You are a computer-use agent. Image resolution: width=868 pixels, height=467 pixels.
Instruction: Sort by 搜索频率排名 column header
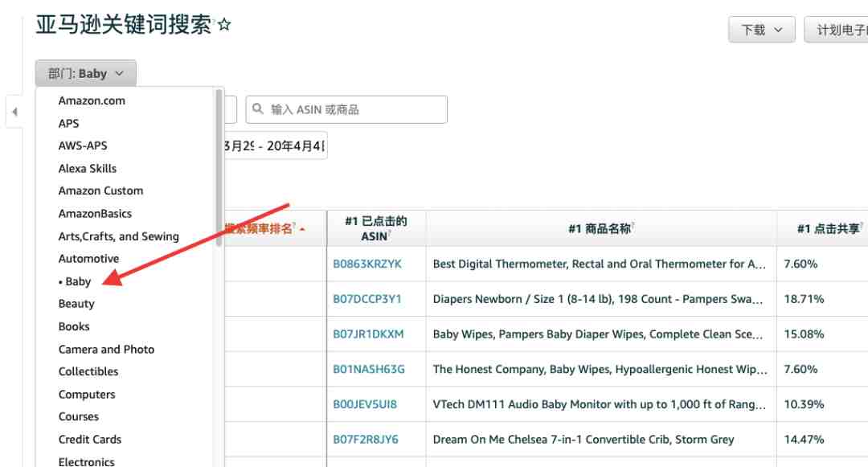265,228
